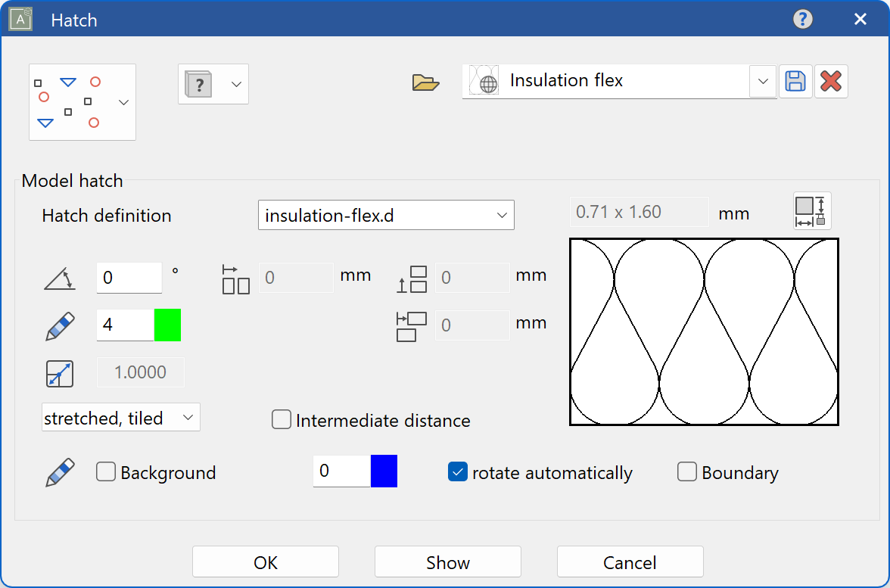
Task: Click the help question mark in title bar
Action: coord(802,20)
